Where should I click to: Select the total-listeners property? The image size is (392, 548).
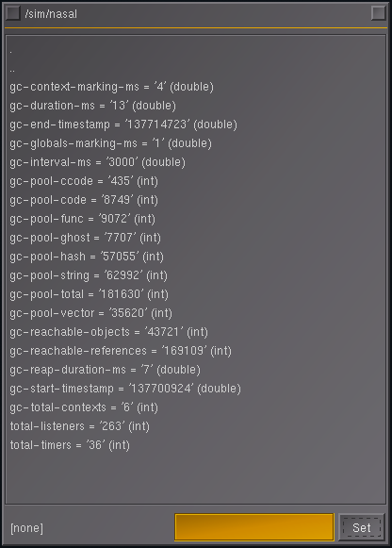click(x=79, y=426)
